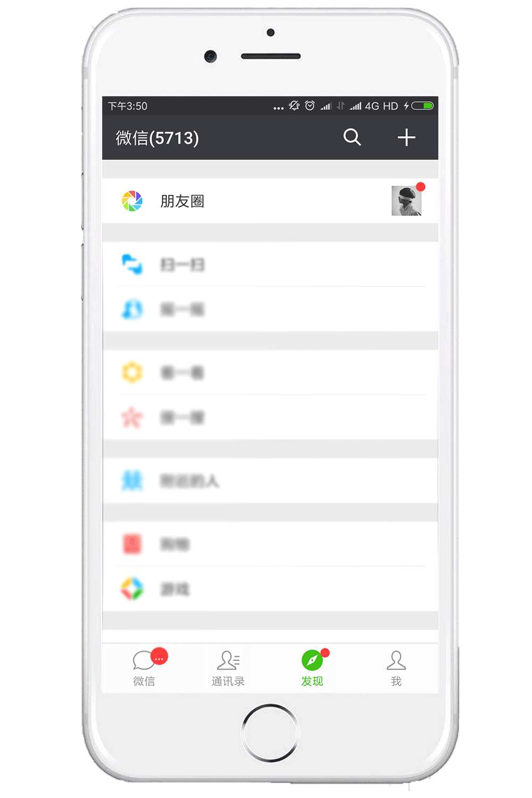Tap the friend avatar thumbnail in Moments row
Image resolution: width=532 pixels, height=798 pixels.
(406, 201)
